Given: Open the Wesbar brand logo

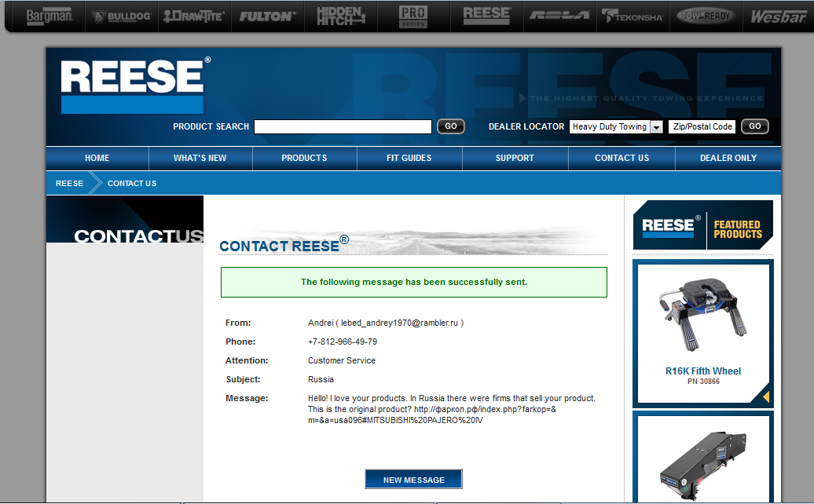Looking at the screenshot, I should (x=778, y=16).
